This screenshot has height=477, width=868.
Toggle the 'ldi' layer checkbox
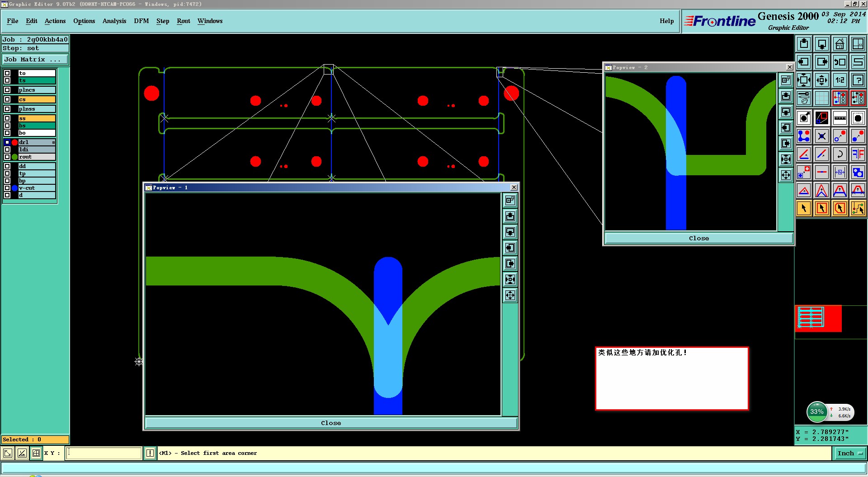[x=7, y=150]
